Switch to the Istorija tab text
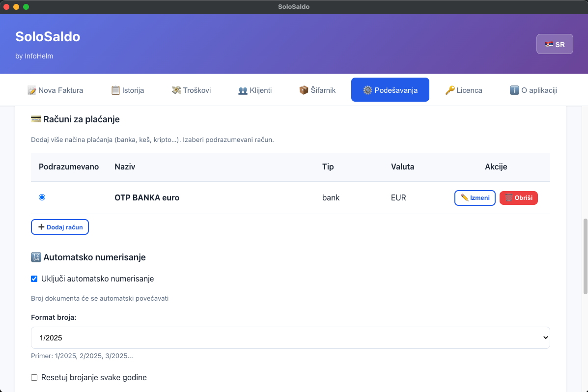Screen dimensions: 588x392 coord(133,90)
